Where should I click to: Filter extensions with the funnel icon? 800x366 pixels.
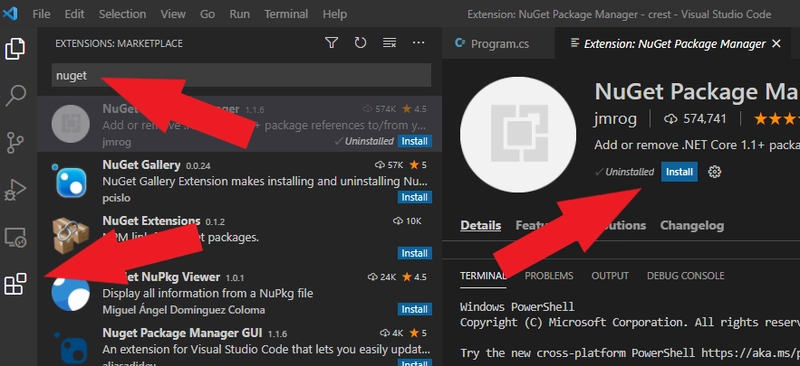[x=332, y=43]
